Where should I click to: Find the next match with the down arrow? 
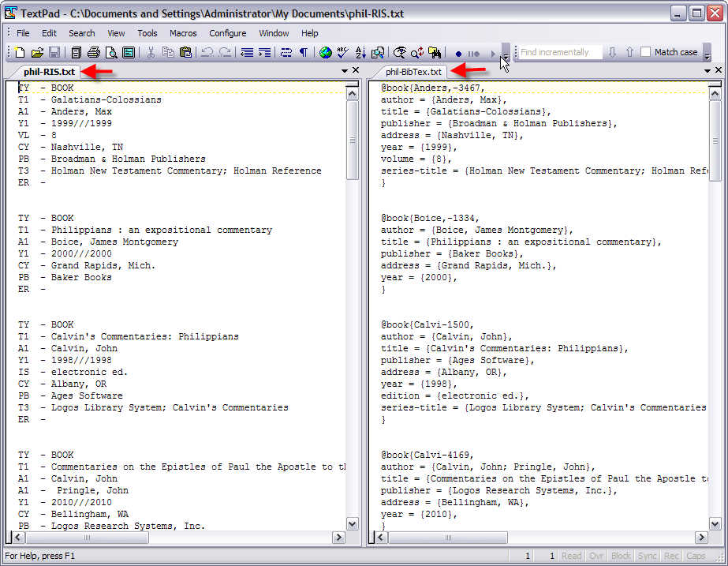tap(612, 52)
